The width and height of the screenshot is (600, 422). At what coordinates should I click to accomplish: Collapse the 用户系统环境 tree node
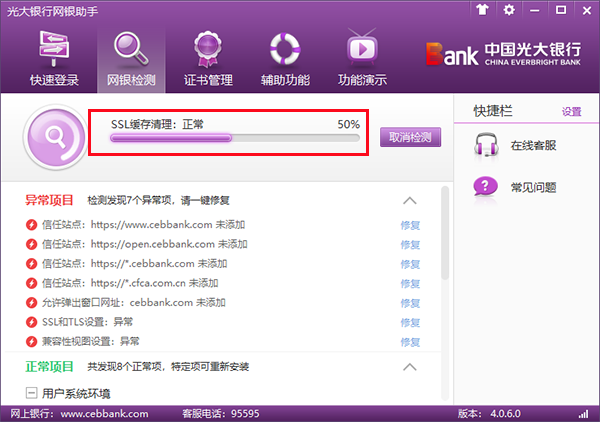pyautogui.click(x=31, y=393)
